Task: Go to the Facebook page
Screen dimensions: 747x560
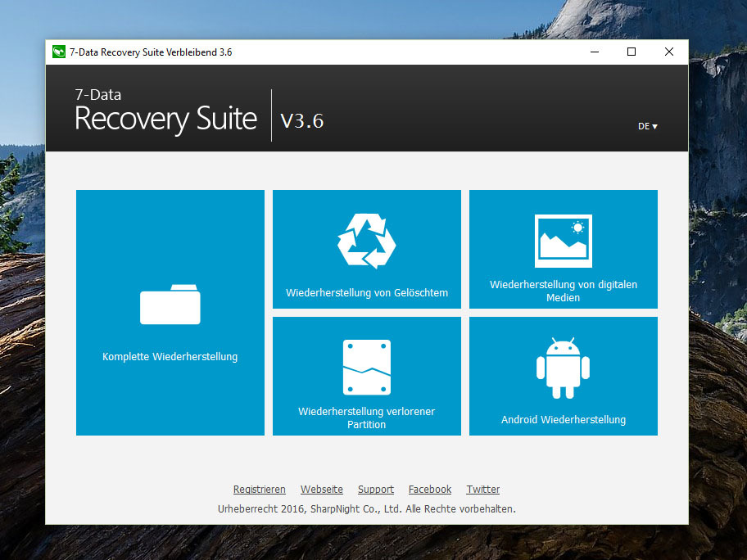Action: click(429, 489)
